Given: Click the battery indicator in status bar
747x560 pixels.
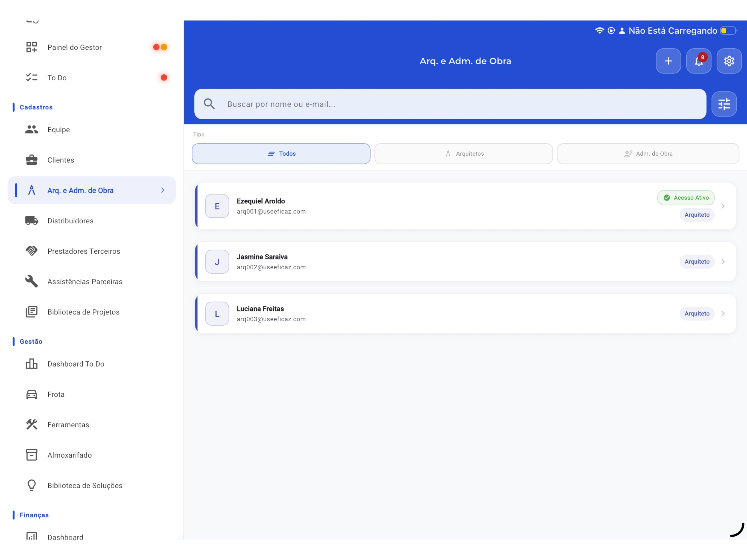Looking at the screenshot, I should [729, 31].
